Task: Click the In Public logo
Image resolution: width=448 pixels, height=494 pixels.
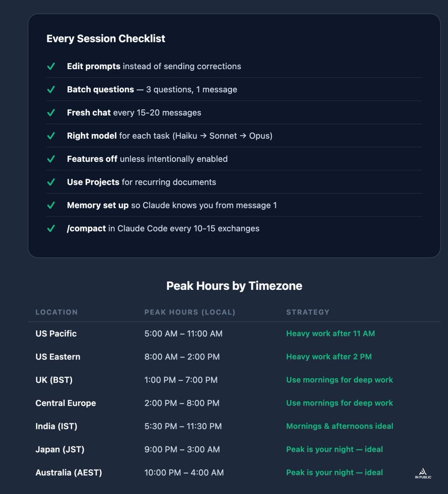Action: [423, 473]
